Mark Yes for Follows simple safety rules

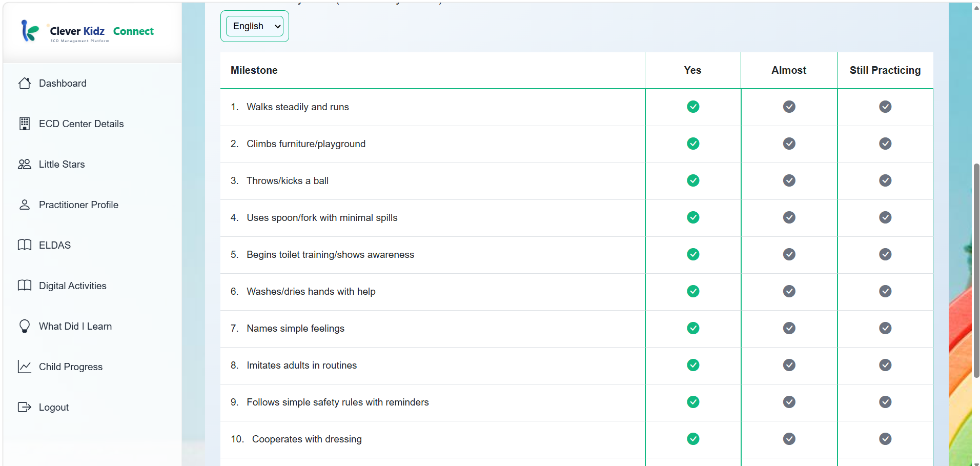click(693, 402)
